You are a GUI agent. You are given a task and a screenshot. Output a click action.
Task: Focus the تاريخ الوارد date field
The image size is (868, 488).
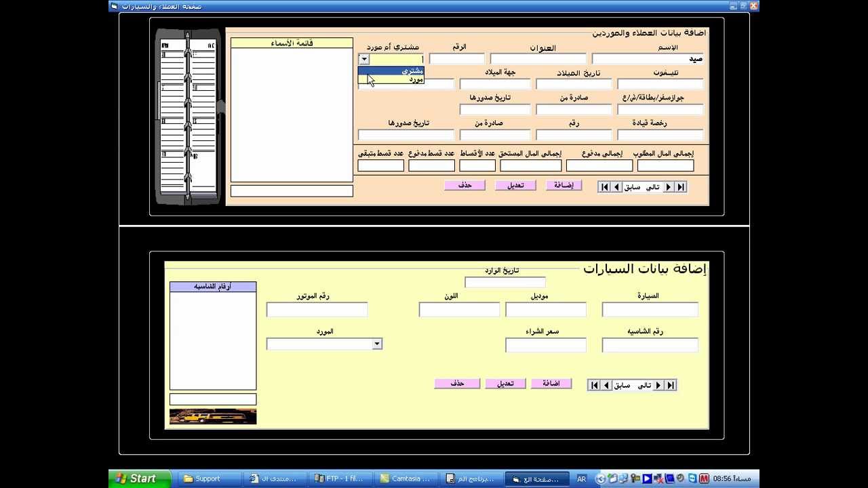[x=505, y=282]
